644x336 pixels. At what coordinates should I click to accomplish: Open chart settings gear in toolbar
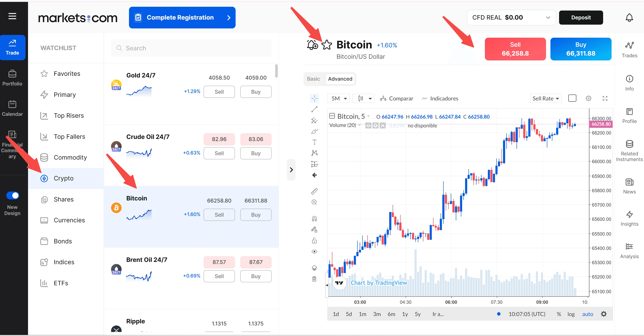tap(589, 98)
